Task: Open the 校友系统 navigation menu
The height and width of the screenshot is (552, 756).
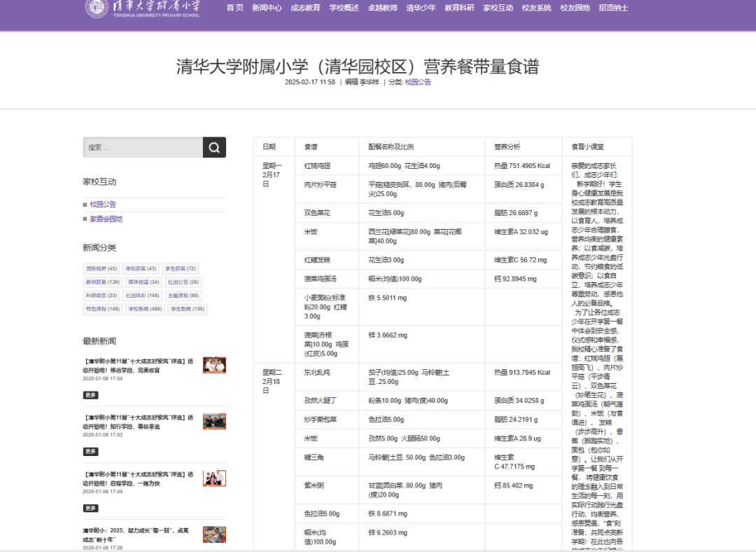Action: (536, 8)
